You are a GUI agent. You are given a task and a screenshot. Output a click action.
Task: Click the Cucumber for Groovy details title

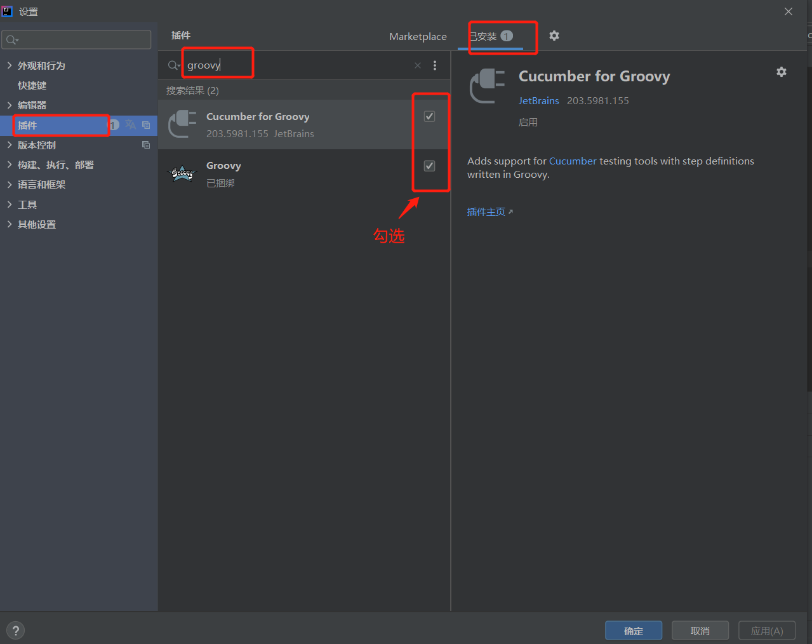point(594,76)
